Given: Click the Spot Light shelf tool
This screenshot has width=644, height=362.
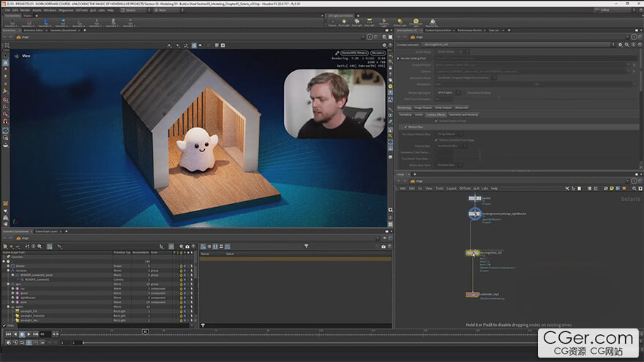Looking at the screenshot, I should click(356, 23).
